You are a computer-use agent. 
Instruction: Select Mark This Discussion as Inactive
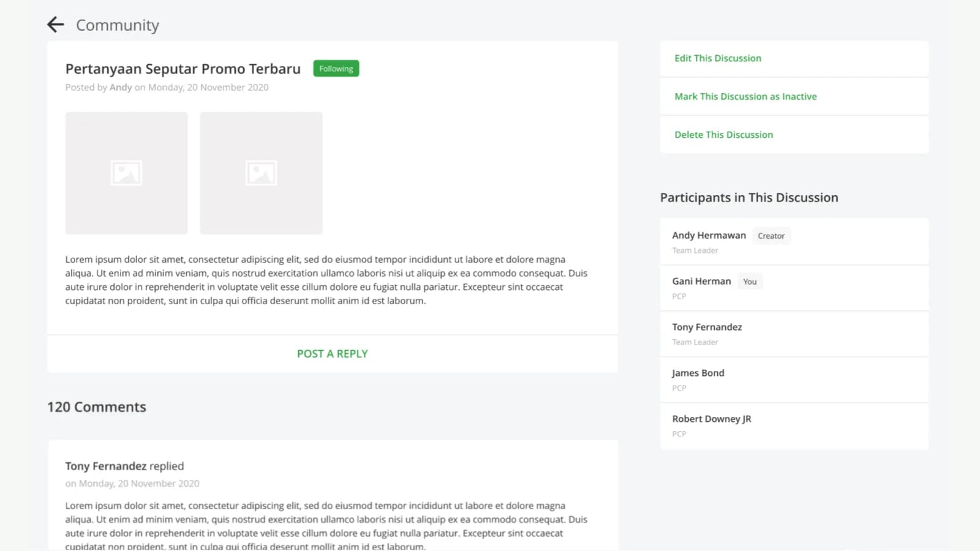tap(745, 97)
